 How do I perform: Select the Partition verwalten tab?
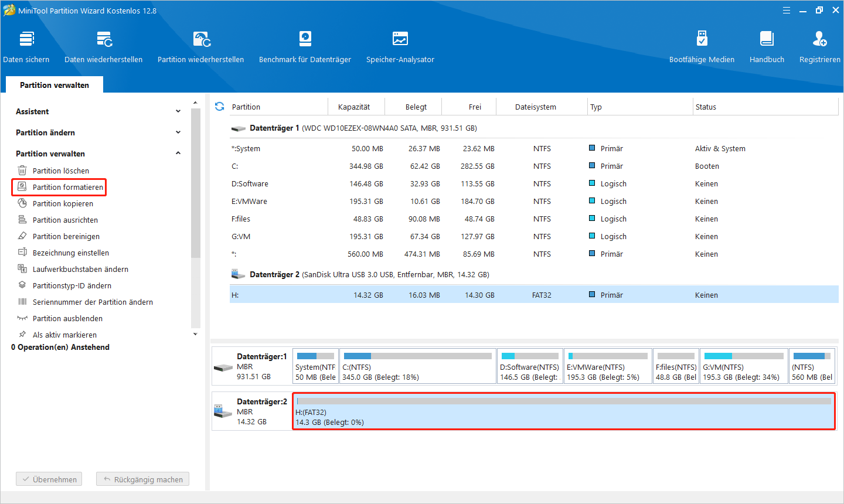pos(55,85)
